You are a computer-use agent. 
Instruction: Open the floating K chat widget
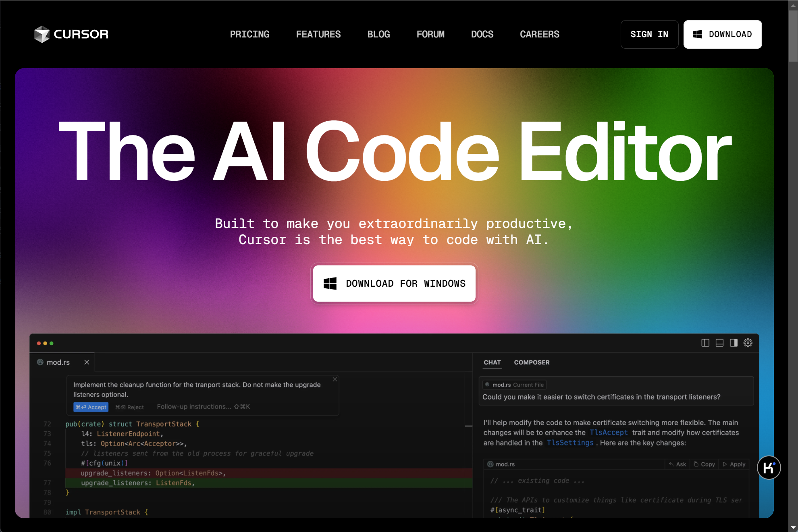coord(769,468)
